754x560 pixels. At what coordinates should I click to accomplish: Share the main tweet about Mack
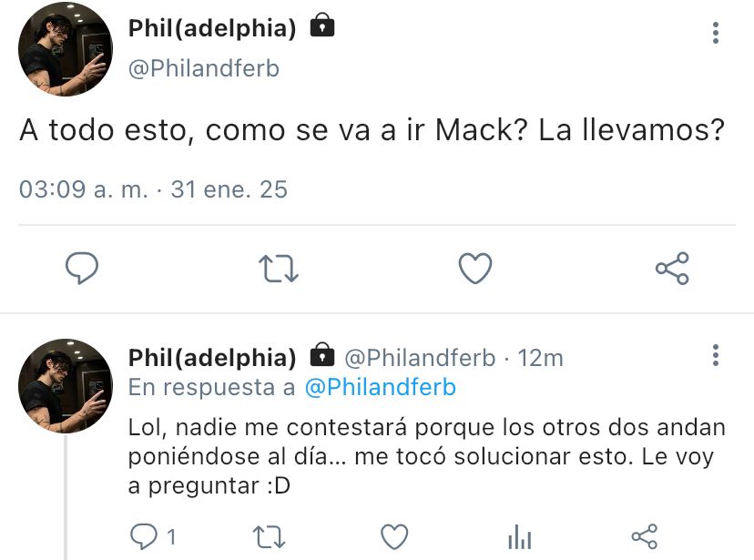[x=672, y=269]
